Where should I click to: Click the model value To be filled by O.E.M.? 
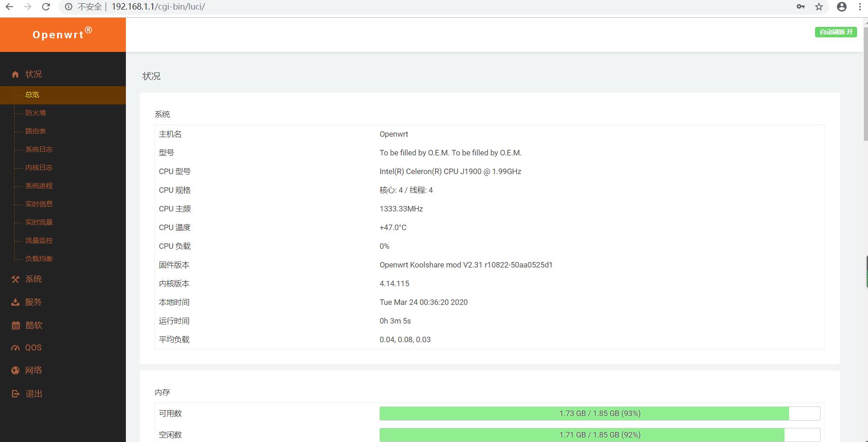[450, 153]
